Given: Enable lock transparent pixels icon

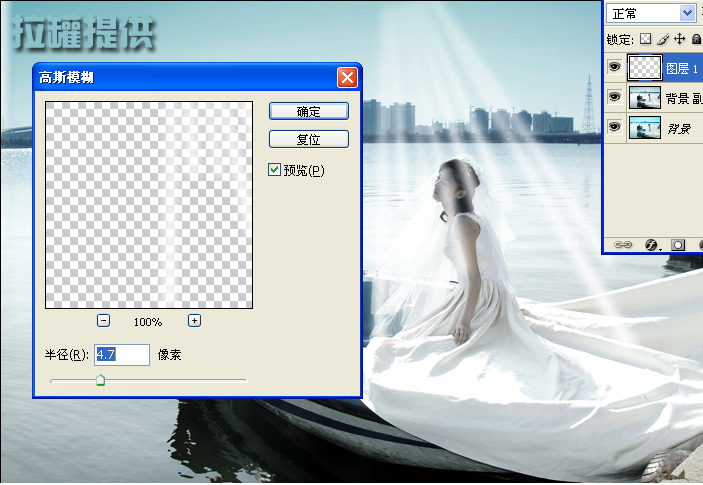Looking at the screenshot, I should coord(646,39).
